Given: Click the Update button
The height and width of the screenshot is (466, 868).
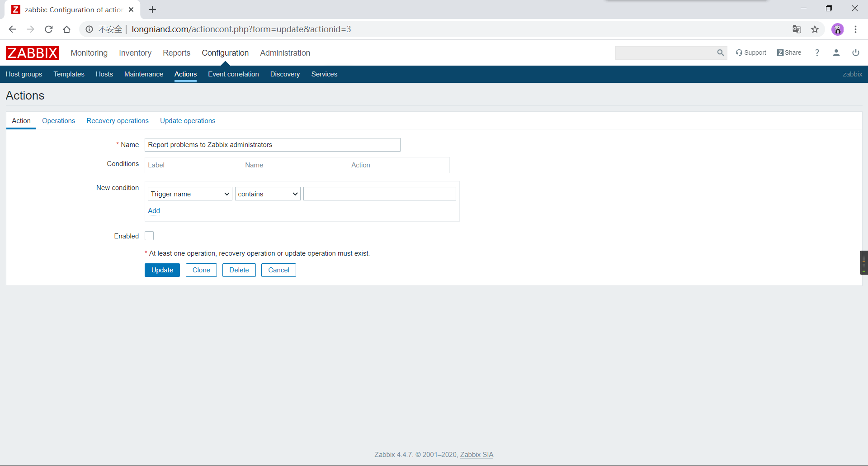Looking at the screenshot, I should pyautogui.click(x=162, y=270).
